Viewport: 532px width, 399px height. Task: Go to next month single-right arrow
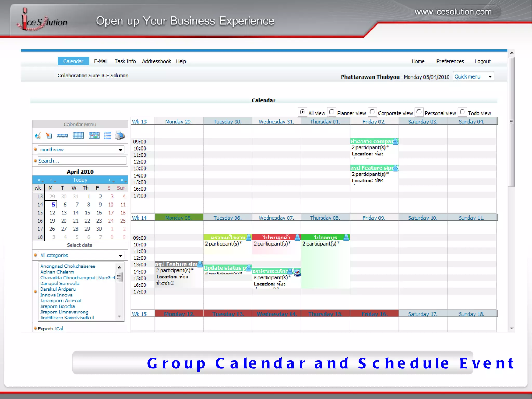click(x=110, y=180)
